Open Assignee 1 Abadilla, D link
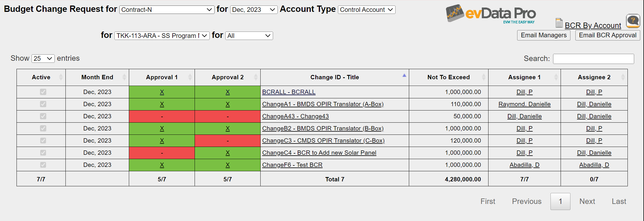This screenshot has width=644, height=221. pyautogui.click(x=524, y=165)
